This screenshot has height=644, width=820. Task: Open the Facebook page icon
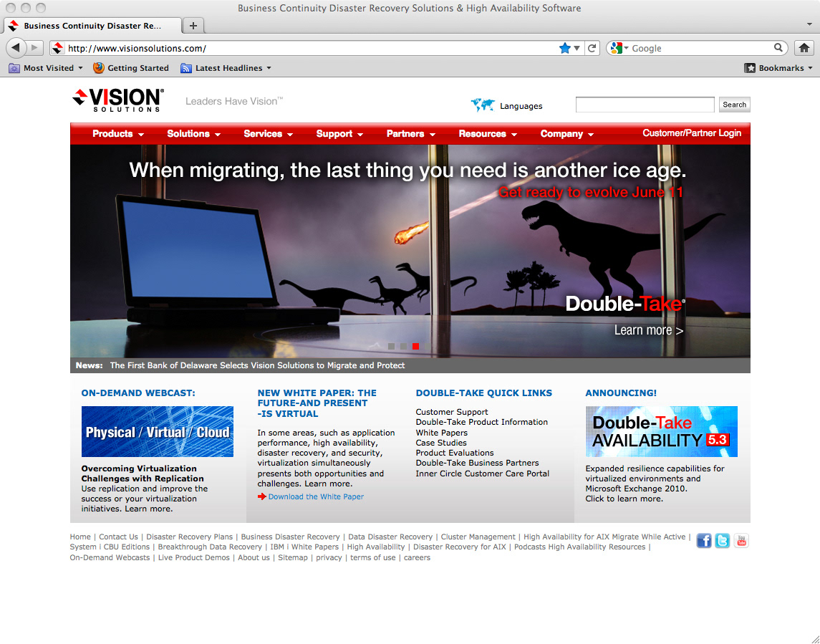[x=704, y=540]
